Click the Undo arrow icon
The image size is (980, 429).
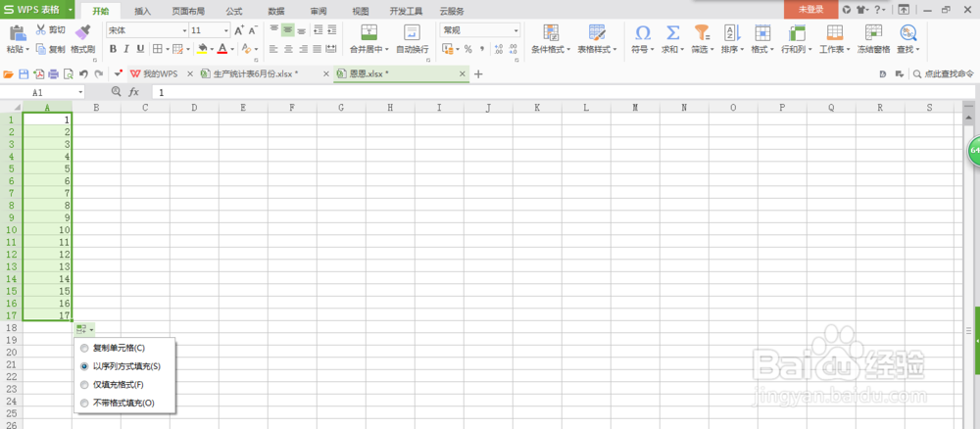click(x=83, y=74)
